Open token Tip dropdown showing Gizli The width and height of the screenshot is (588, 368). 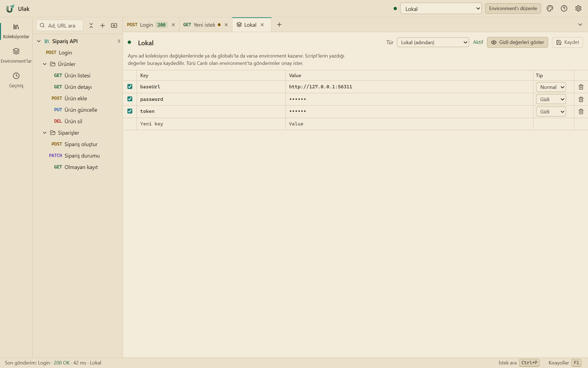pyautogui.click(x=551, y=111)
